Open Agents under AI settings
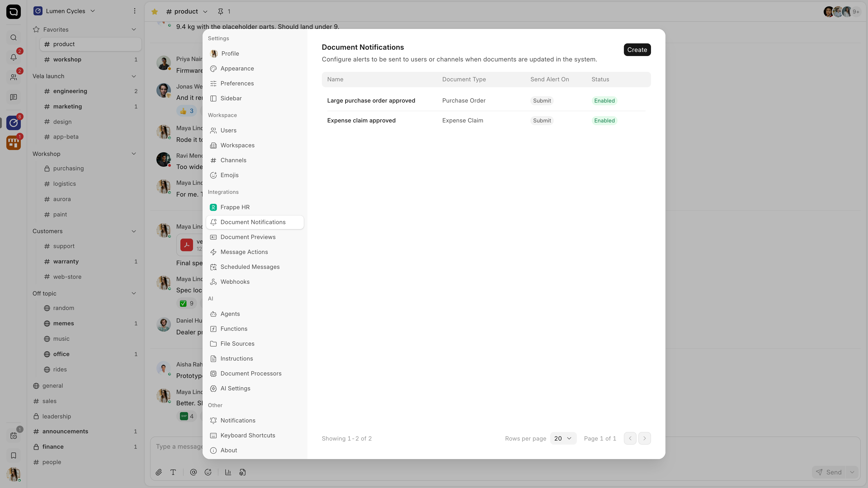 255,314
